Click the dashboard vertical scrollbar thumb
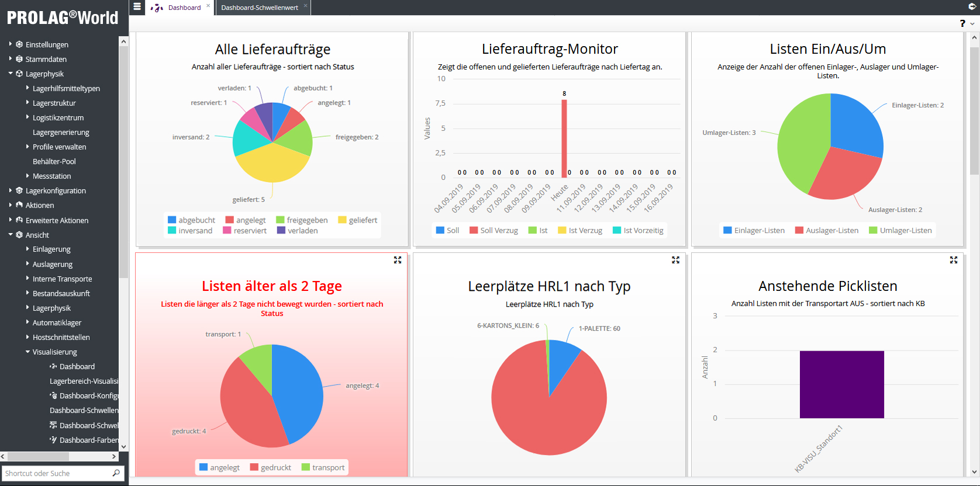 point(974,111)
